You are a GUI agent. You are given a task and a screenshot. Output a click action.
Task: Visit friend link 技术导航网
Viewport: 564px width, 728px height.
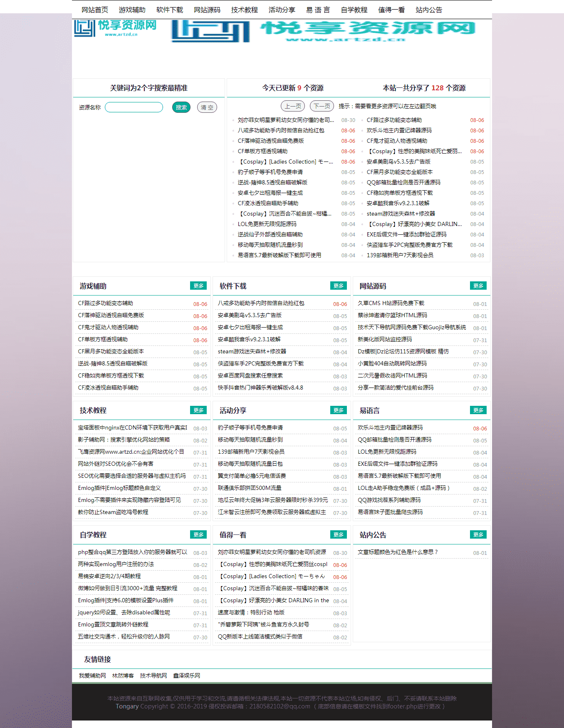(153, 676)
